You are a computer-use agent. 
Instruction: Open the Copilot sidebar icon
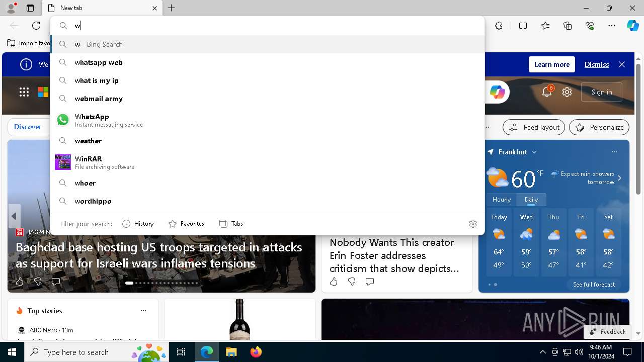point(632,26)
